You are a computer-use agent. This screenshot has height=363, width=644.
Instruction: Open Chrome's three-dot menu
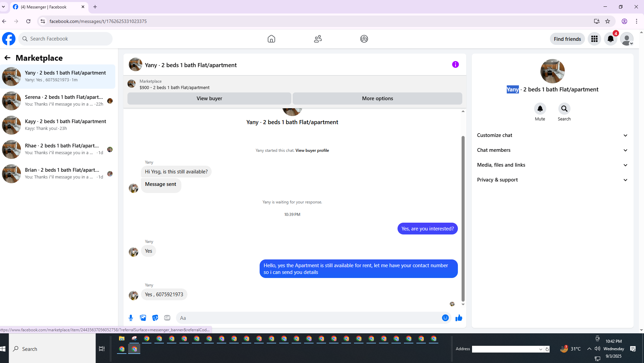tap(637, 21)
